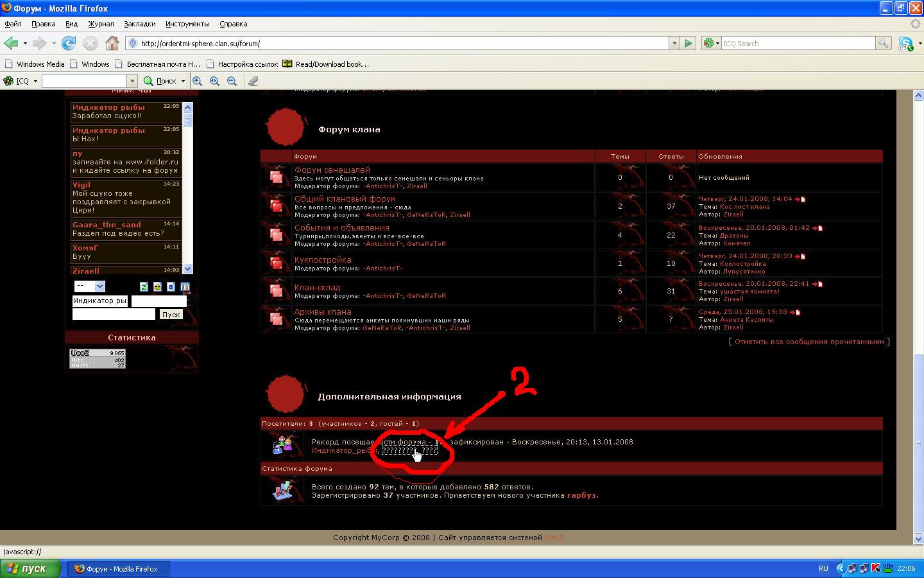Screen dimensions: 924x578
Task: Click the mini chat BB-codes icon
Action: (171, 286)
